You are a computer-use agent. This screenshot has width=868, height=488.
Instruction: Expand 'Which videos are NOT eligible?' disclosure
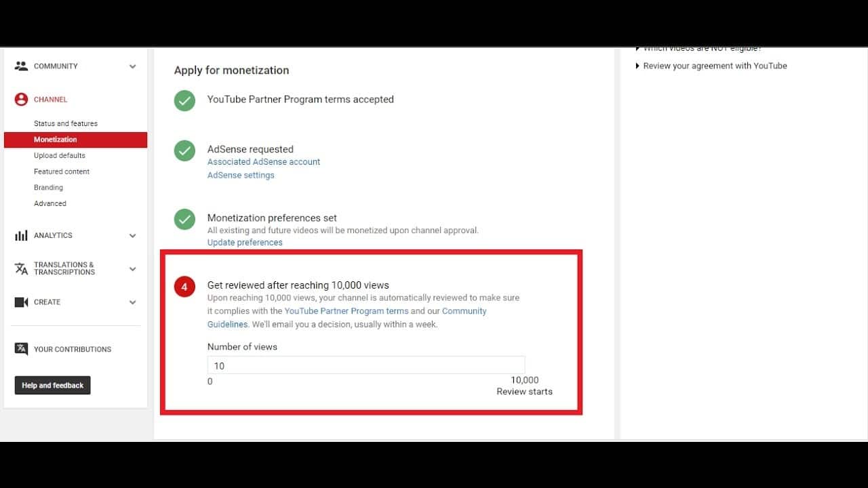[x=702, y=47]
